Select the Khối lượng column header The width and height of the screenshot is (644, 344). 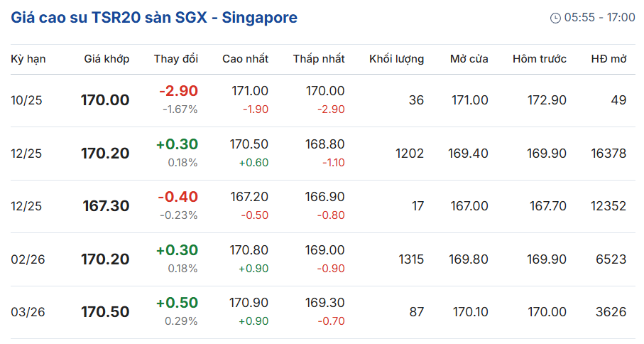coord(396,59)
